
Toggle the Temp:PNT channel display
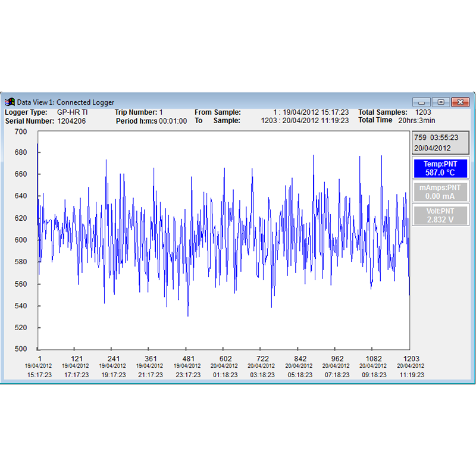click(x=440, y=168)
